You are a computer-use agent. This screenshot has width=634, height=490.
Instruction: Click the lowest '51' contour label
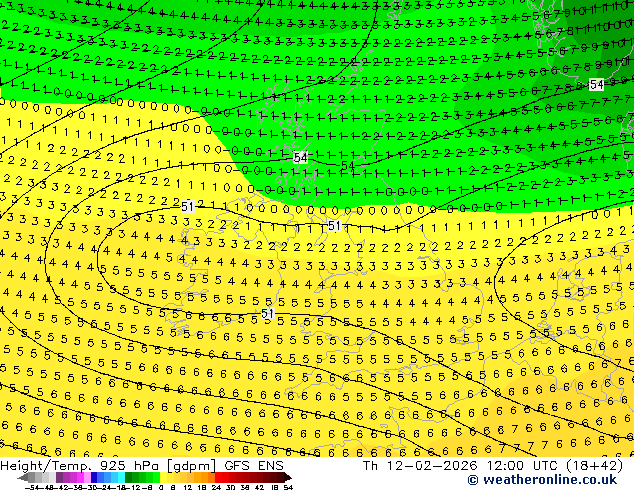pyautogui.click(x=267, y=313)
